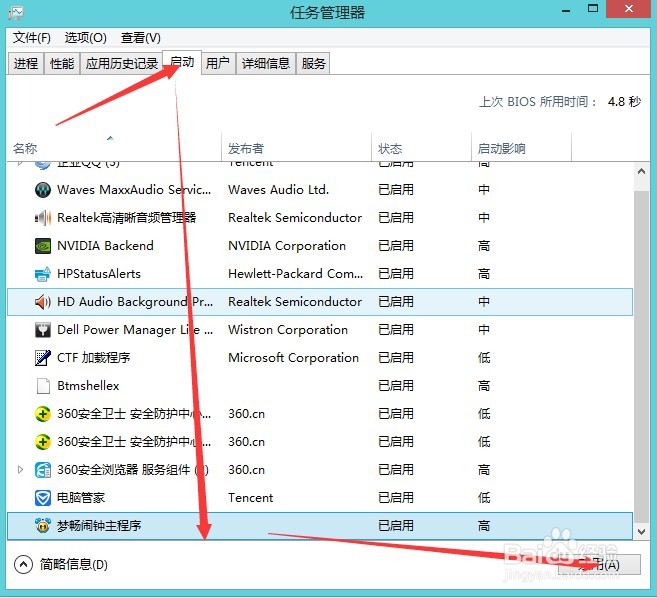Open the 选项(O) menu
Viewport: 657px width, 598px height.
(x=85, y=38)
